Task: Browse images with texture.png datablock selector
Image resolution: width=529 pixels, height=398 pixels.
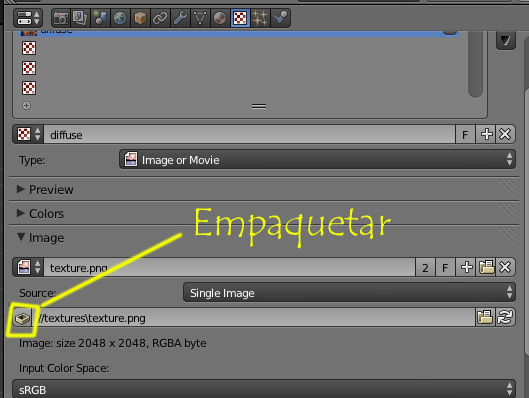Action: coord(28,267)
